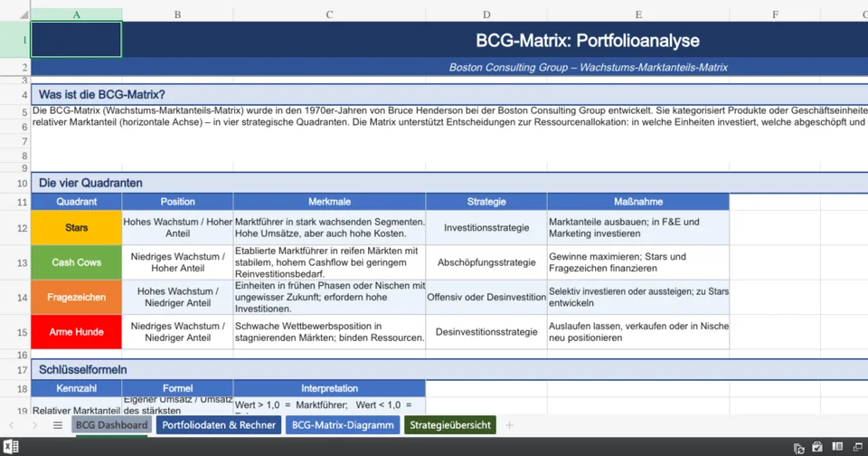Click the heading 'Was ist die BCG-Matrix?'
Image resolution: width=868 pixels, height=456 pixels.
point(102,95)
